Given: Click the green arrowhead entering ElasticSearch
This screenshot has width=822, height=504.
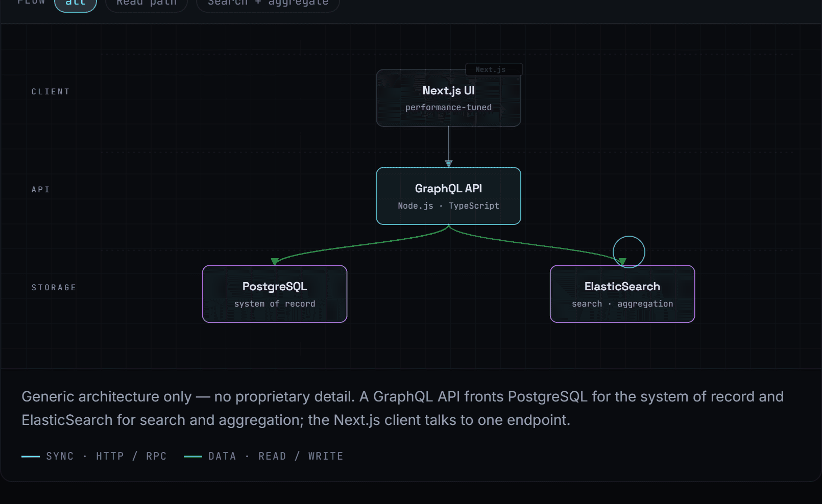Looking at the screenshot, I should pyautogui.click(x=622, y=262).
